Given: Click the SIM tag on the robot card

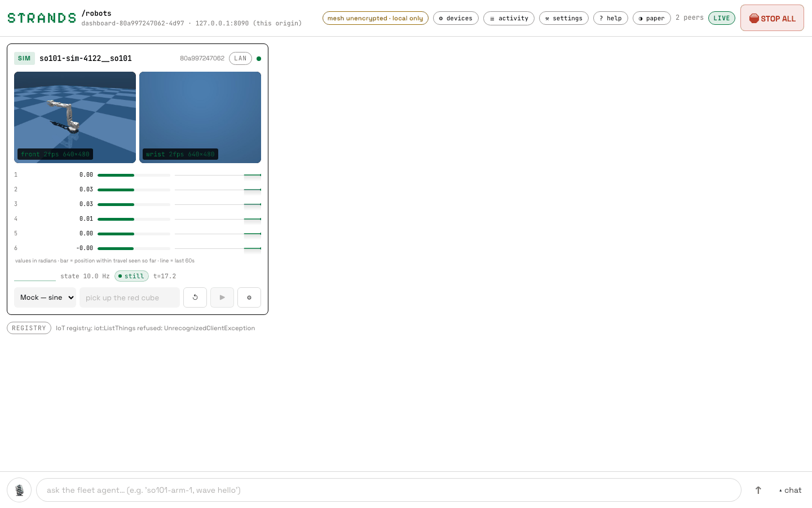Looking at the screenshot, I should click(24, 59).
